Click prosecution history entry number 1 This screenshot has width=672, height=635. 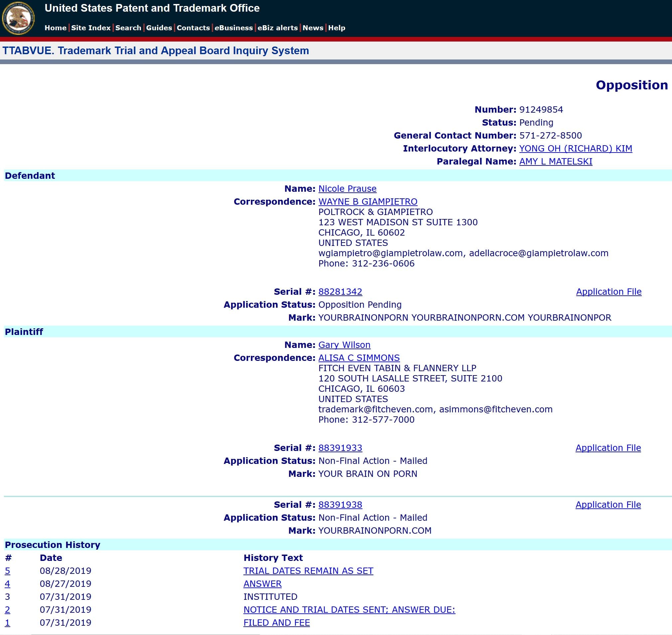[7, 622]
